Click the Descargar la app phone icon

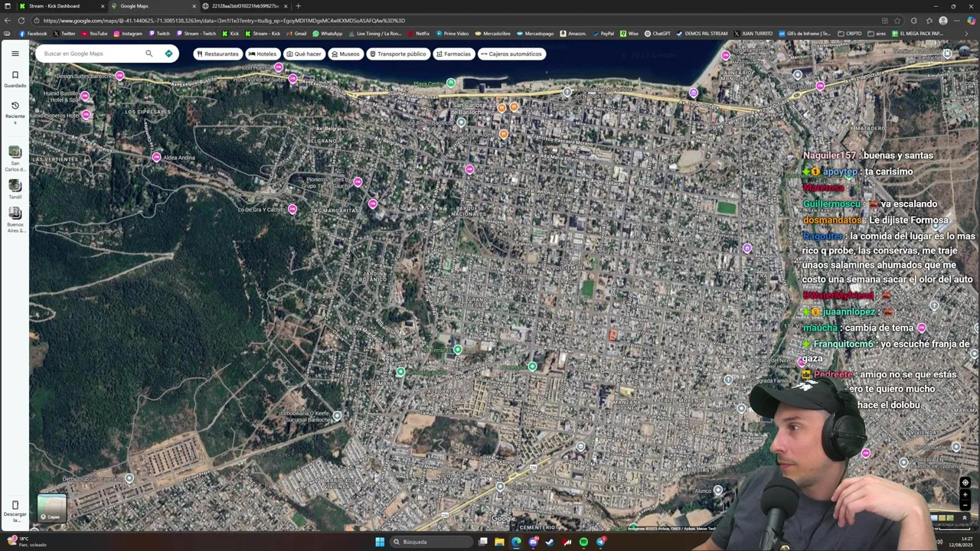tap(15, 505)
